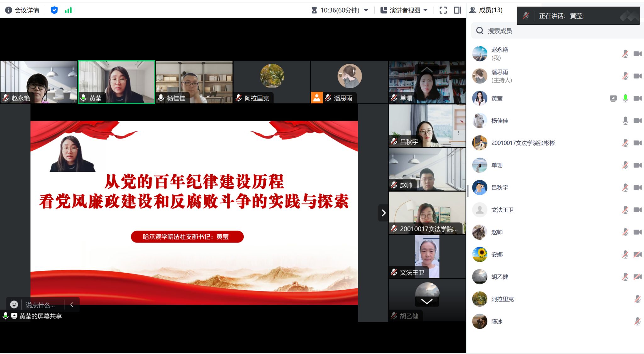The height and width of the screenshot is (354, 644).
Task: Click emoji reaction smiley icon
Action: click(x=14, y=304)
